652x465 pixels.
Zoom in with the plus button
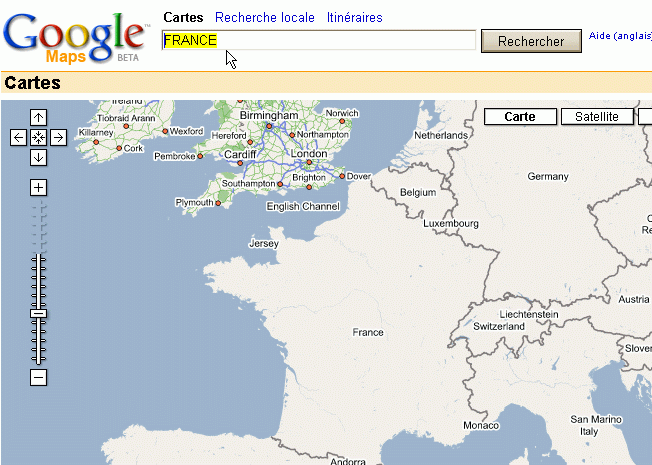tap(38, 188)
